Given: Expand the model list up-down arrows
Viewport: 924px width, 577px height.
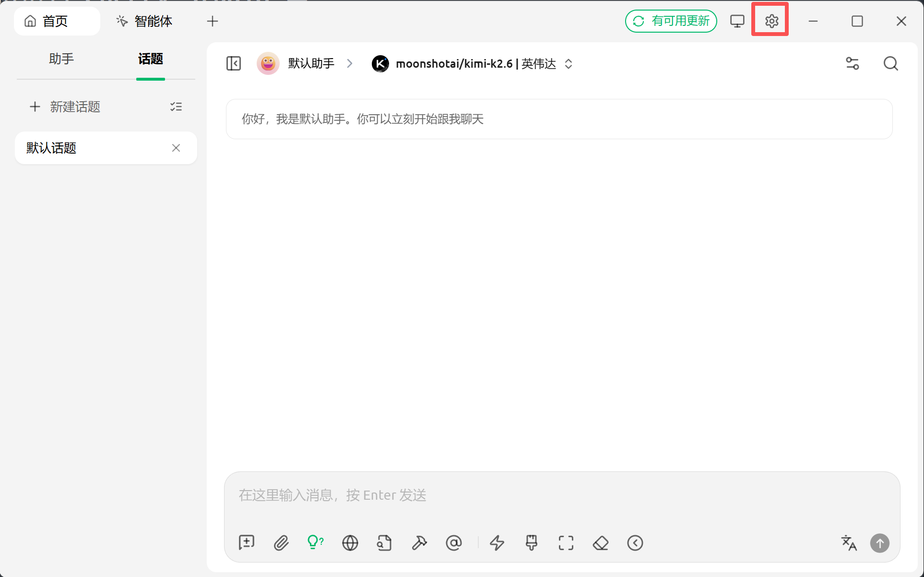Looking at the screenshot, I should pos(569,63).
